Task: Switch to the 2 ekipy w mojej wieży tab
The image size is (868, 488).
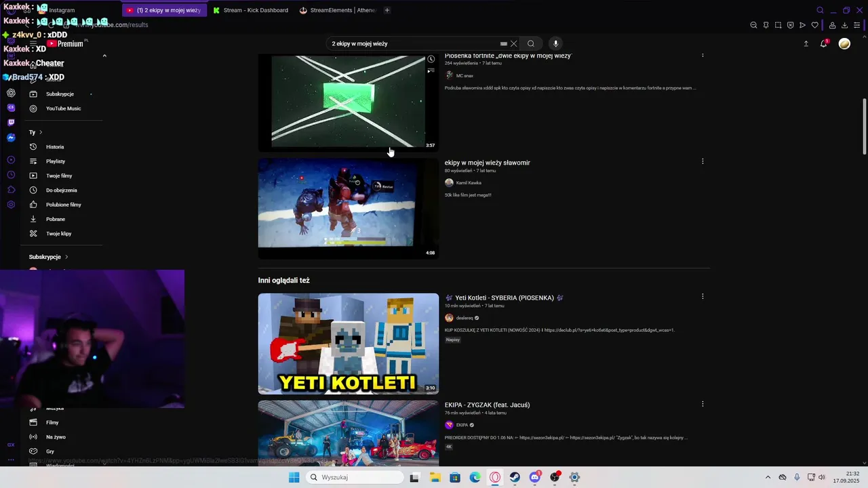Action: (165, 10)
